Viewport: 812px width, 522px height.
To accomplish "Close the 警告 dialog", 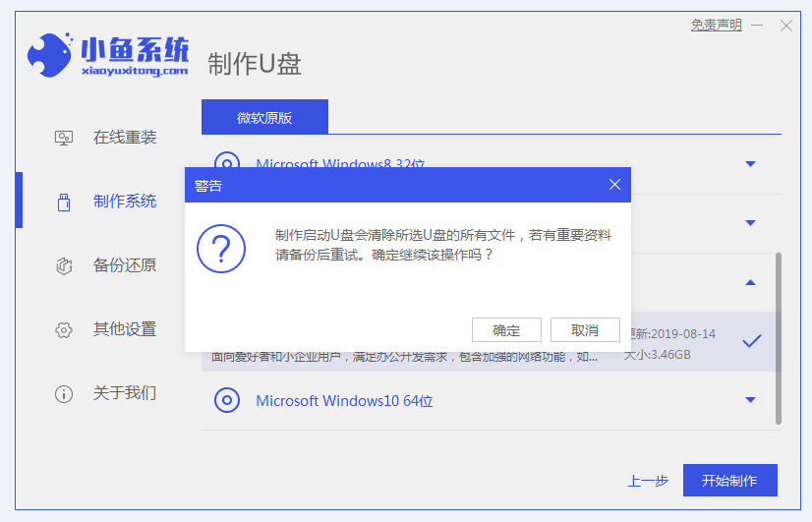I will pos(614,185).
